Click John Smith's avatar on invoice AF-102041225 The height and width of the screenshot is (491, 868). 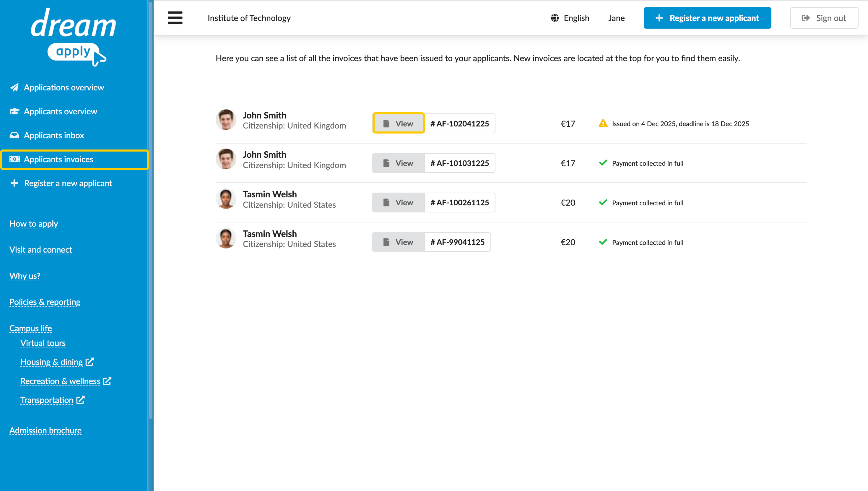click(226, 120)
